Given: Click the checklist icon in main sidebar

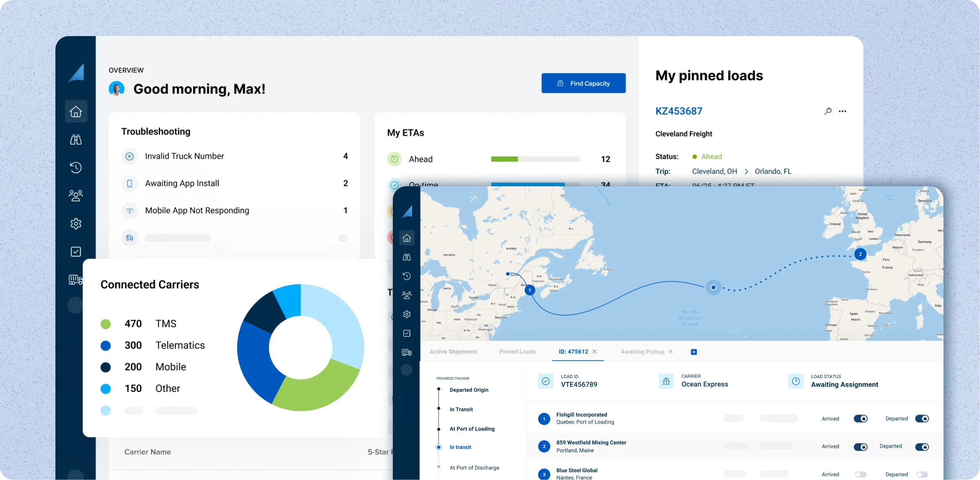Looking at the screenshot, I should click(76, 252).
